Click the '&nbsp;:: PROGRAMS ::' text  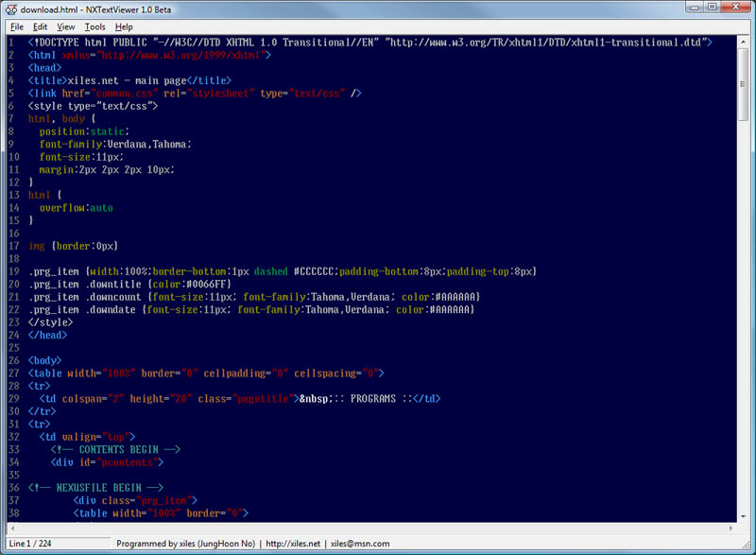(x=356, y=399)
